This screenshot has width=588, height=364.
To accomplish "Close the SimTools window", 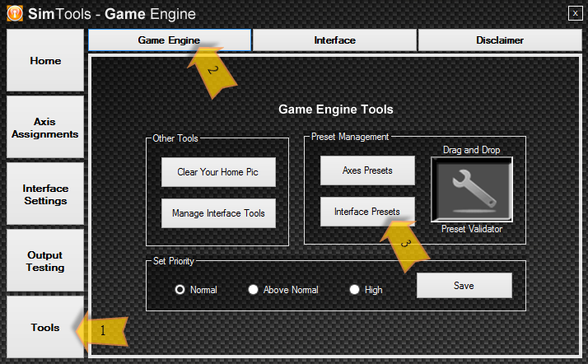I will click(576, 13).
